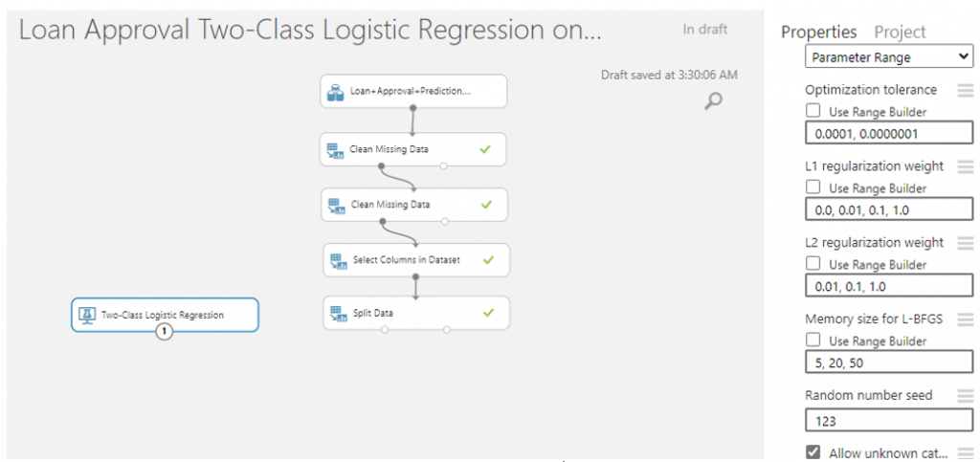
Task: Enable Use Range Builder for L1 regularization
Action: (x=813, y=187)
